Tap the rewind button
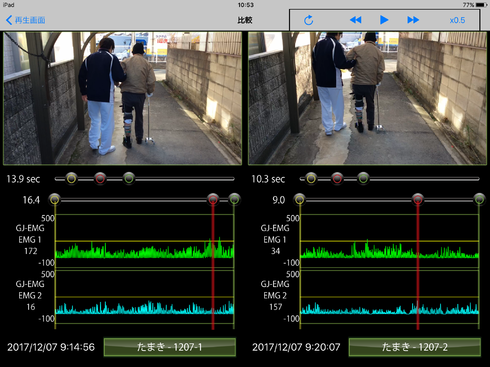This screenshot has width=490, height=367. (355, 20)
